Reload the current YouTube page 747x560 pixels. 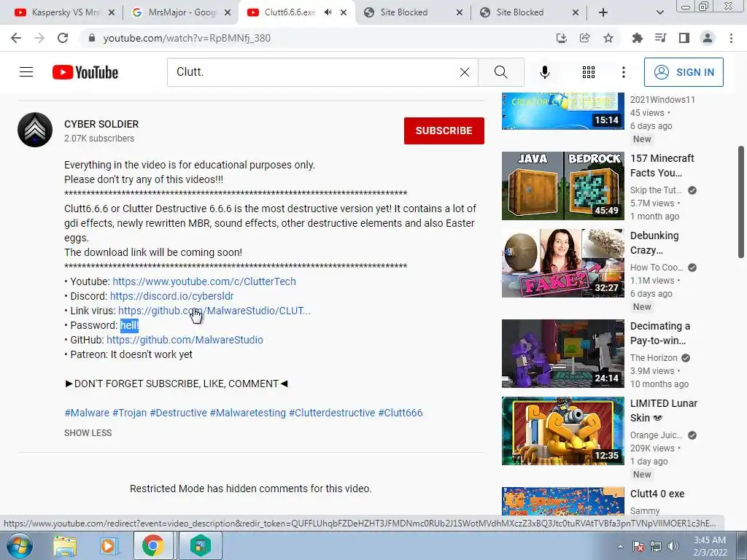(x=63, y=38)
